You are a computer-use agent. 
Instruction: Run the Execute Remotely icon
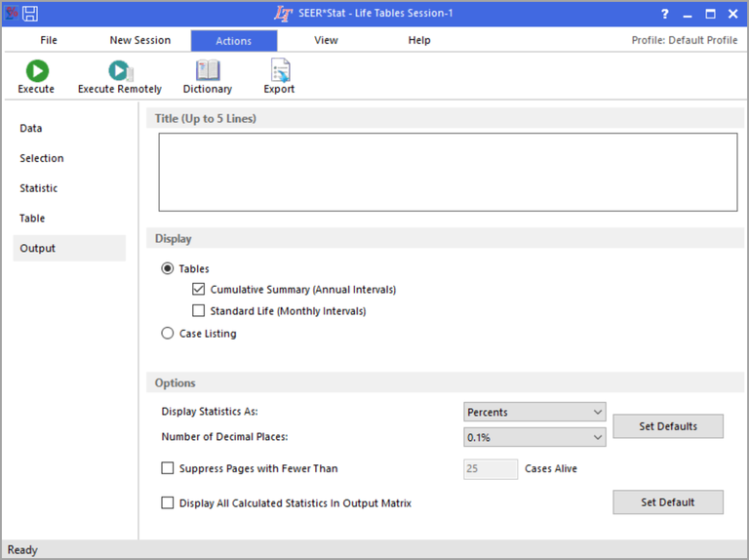click(119, 71)
